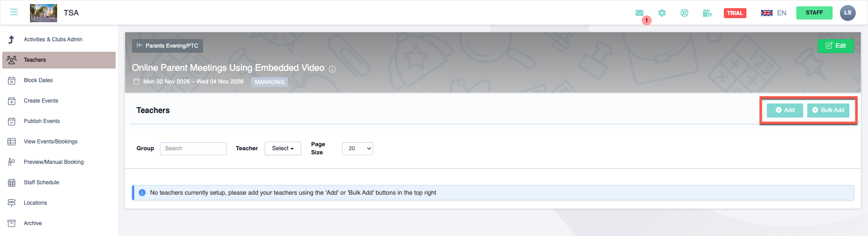Click the Add teacher button
Viewport: 868px width, 236px height.
(785, 110)
